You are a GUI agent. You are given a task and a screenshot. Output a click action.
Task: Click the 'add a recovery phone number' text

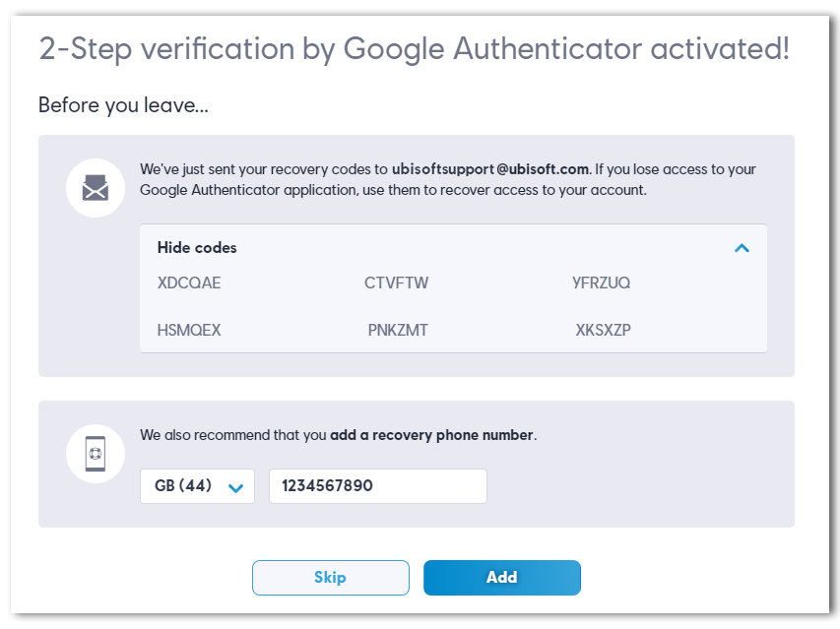[x=431, y=435]
